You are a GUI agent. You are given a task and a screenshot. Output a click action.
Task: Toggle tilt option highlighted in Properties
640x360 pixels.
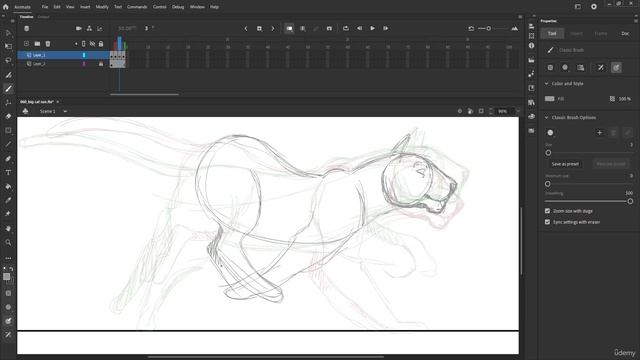(616, 67)
